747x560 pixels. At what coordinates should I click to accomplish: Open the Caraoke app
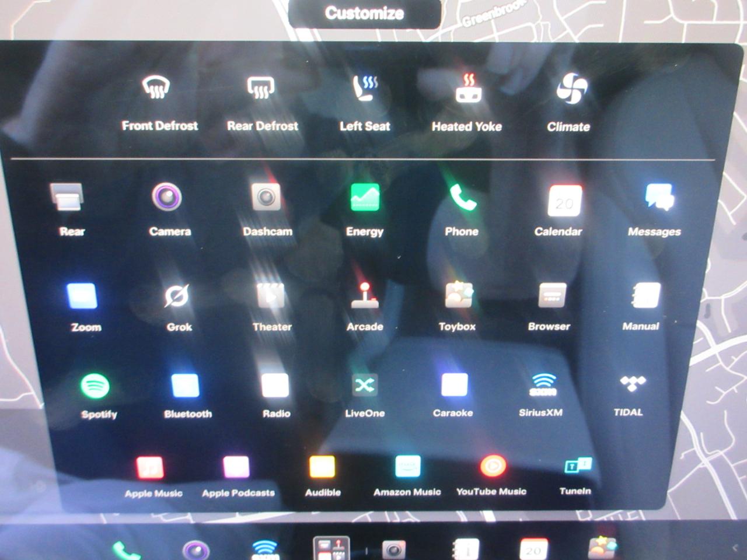point(453,395)
